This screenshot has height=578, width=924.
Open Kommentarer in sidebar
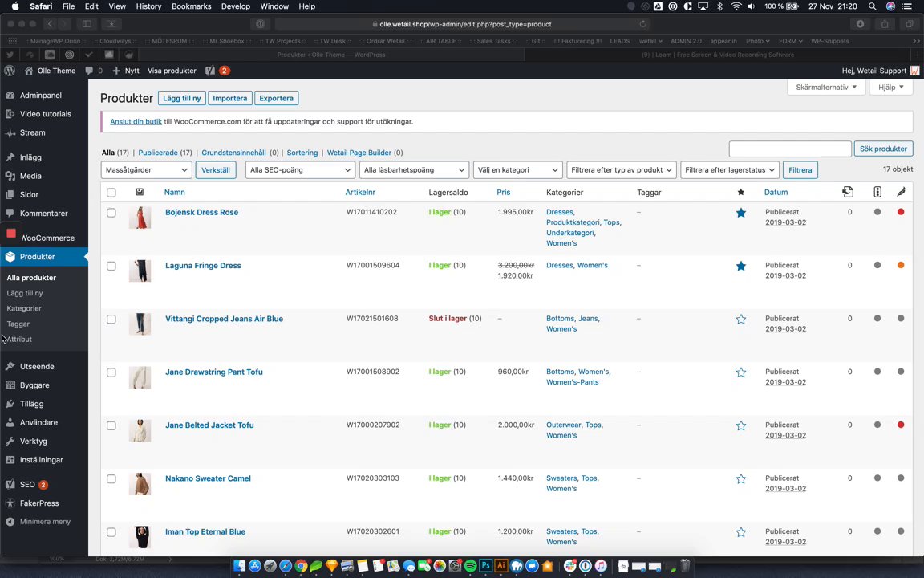[x=43, y=214]
